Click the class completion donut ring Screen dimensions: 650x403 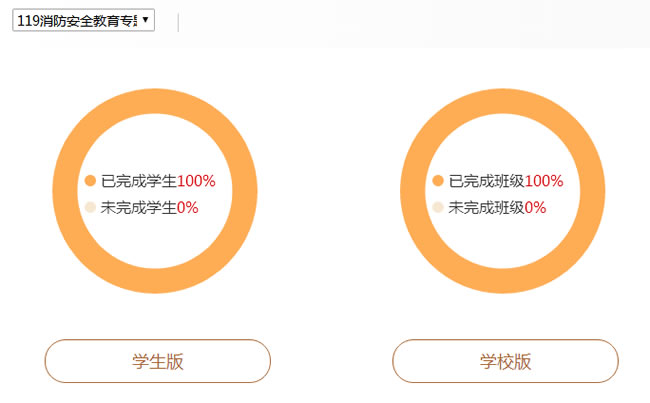point(502,101)
